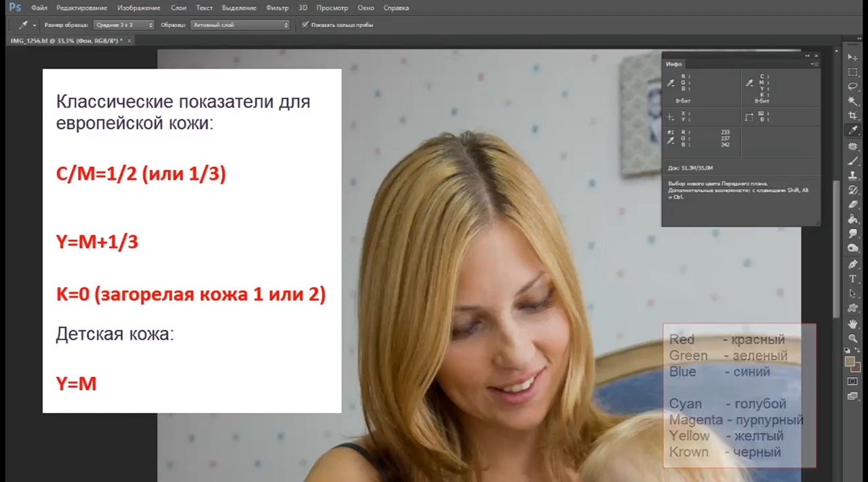Screen dimensions: 868x482
Task: Open 'Размер образца' dropdown
Action: [123, 25]
